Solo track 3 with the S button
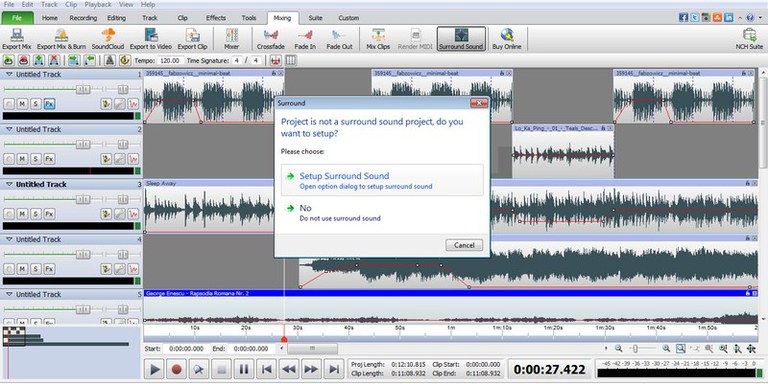The image size is (768, 384). pos(36,214)
